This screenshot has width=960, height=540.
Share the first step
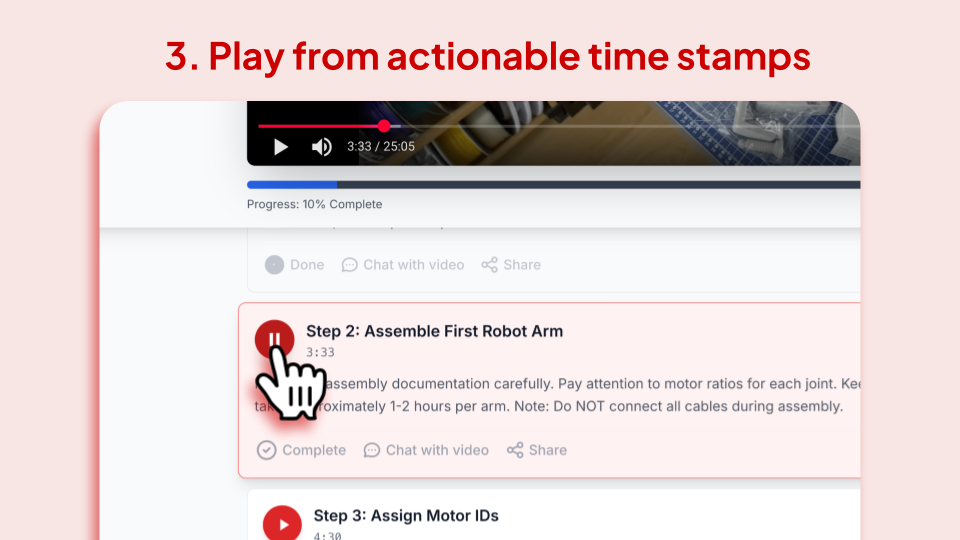(x=511, y=264)
